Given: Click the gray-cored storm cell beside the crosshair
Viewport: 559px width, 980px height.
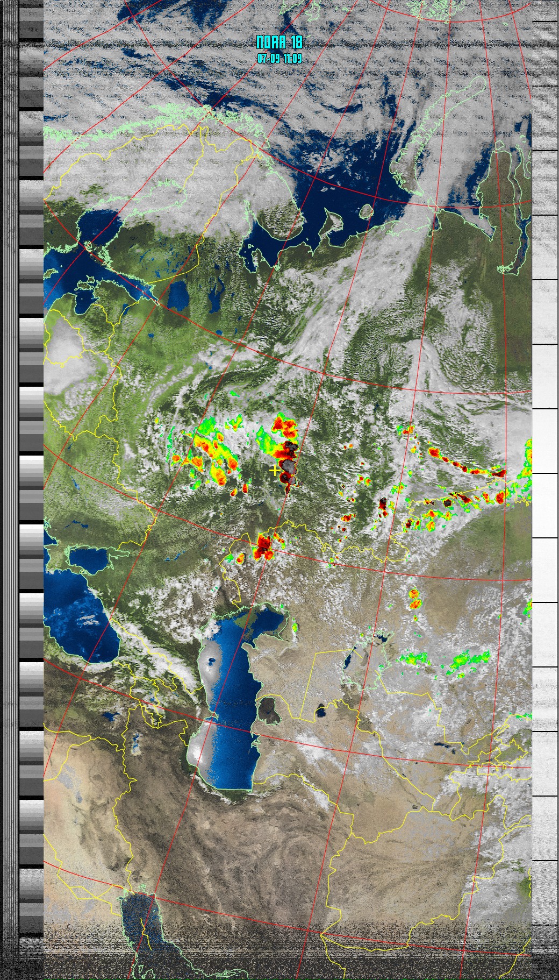Looking at the screenshot, I should coord(289,466).
